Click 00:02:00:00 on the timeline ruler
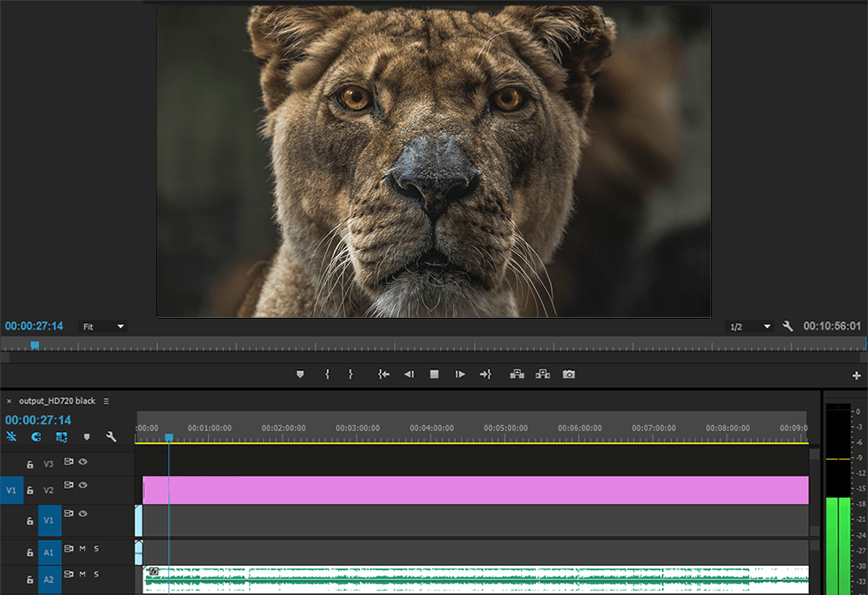 [283, 428]
